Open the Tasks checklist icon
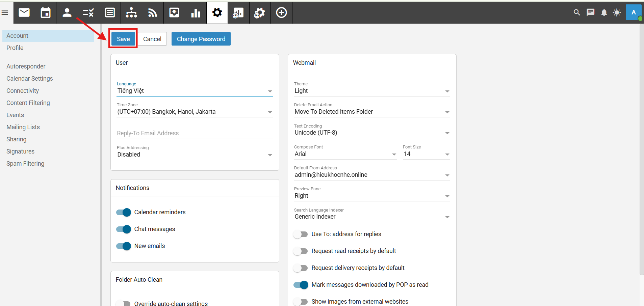This screenshot has height=306, width=644. [x=88, y=13]
